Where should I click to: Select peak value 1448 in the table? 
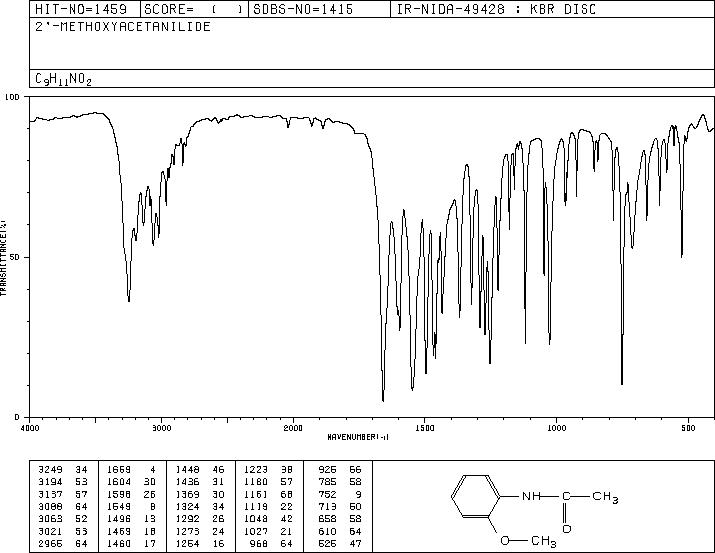[x=187, y=470]
